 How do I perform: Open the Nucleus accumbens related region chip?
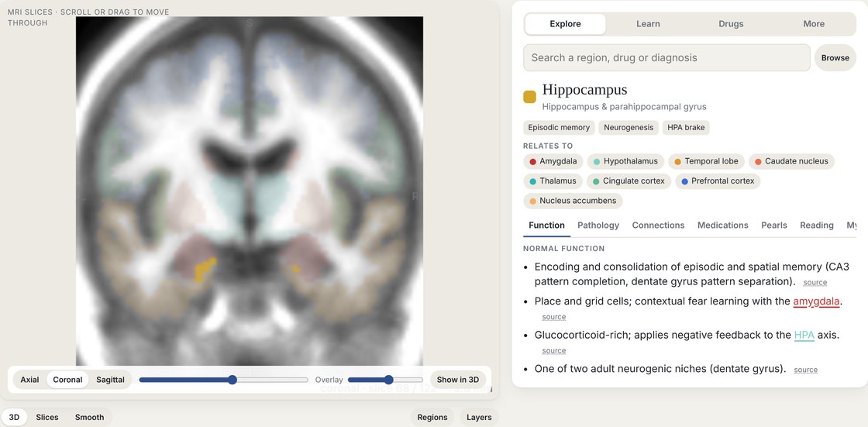573,201
